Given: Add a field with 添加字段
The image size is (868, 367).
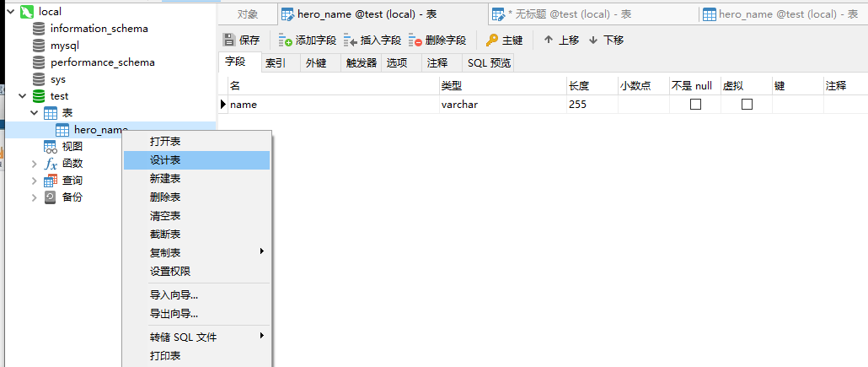Looking at the screenshot, I should [308, 40].
